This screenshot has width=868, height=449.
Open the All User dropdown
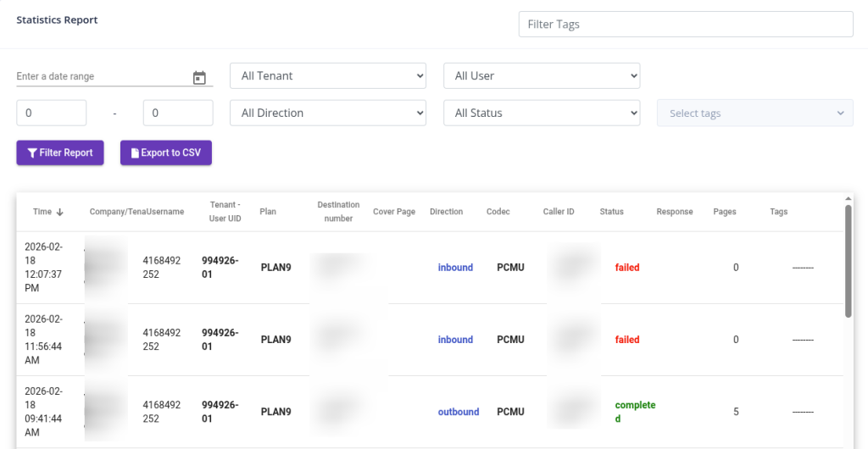tap(541, 75)
